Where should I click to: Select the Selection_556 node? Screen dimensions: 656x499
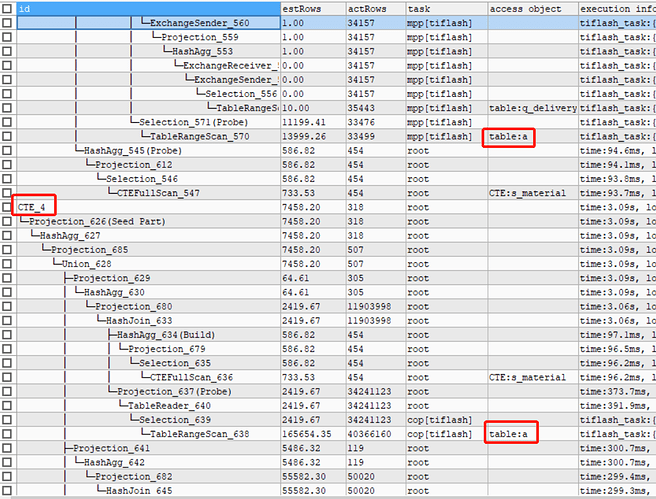tap(241, 94)
